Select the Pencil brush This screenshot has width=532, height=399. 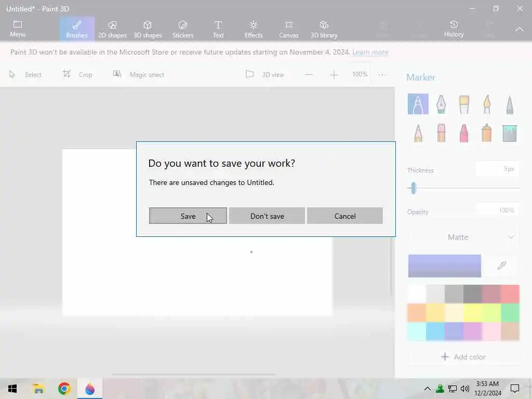(418, 132)
